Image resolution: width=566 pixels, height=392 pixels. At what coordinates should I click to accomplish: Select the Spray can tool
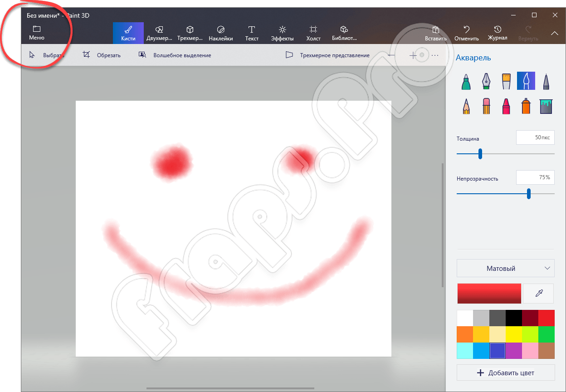point(526,107)
